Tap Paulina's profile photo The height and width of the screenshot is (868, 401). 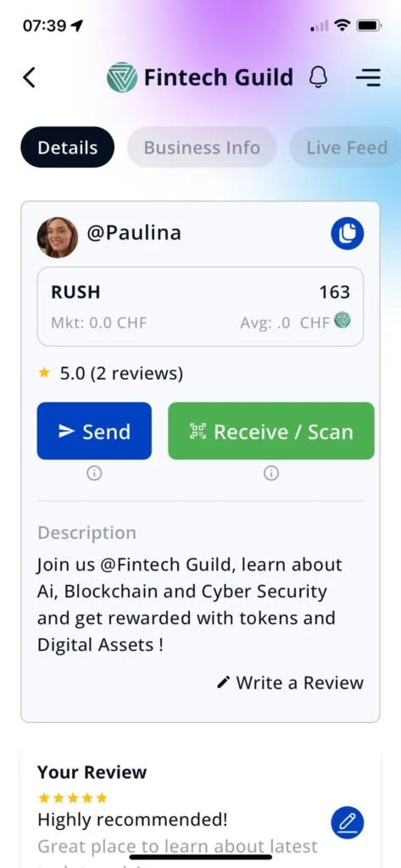click(x=58, y=237)
